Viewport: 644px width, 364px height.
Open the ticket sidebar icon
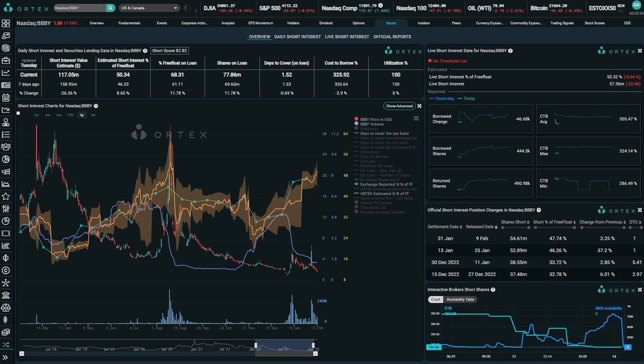coord(6,233)
